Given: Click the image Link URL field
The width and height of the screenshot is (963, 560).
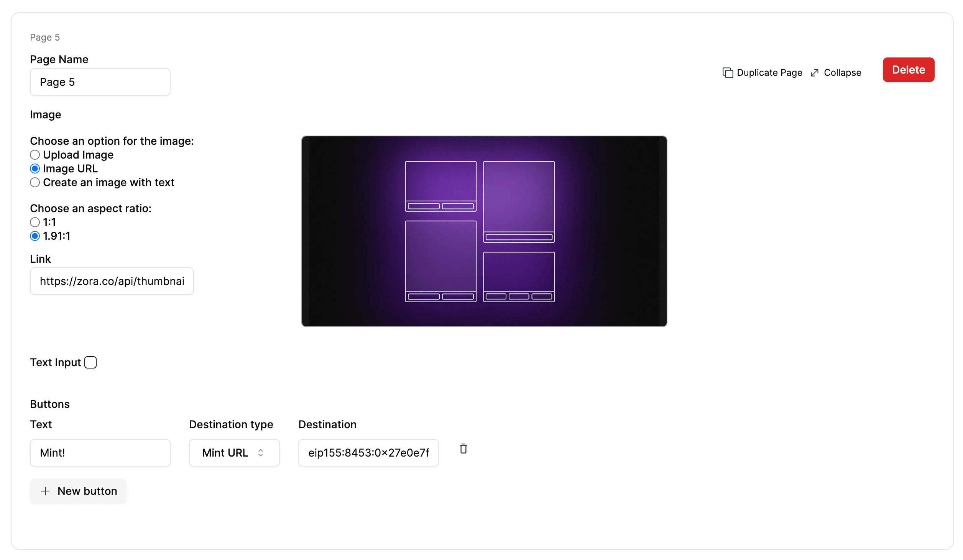Looking at the screenshot, I should [112, 281].
